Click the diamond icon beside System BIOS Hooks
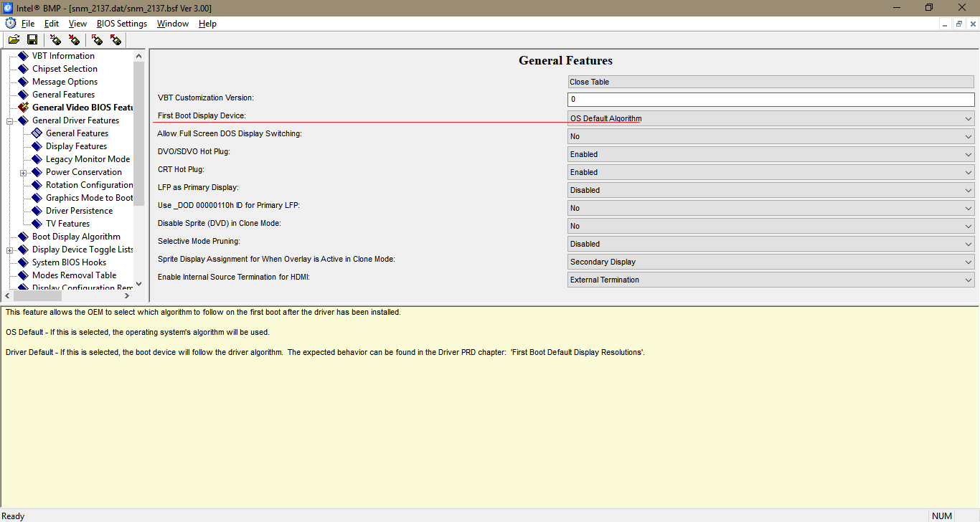Viewport: 980px width, 522px height. pyautogui.click(x=24, y=262)
